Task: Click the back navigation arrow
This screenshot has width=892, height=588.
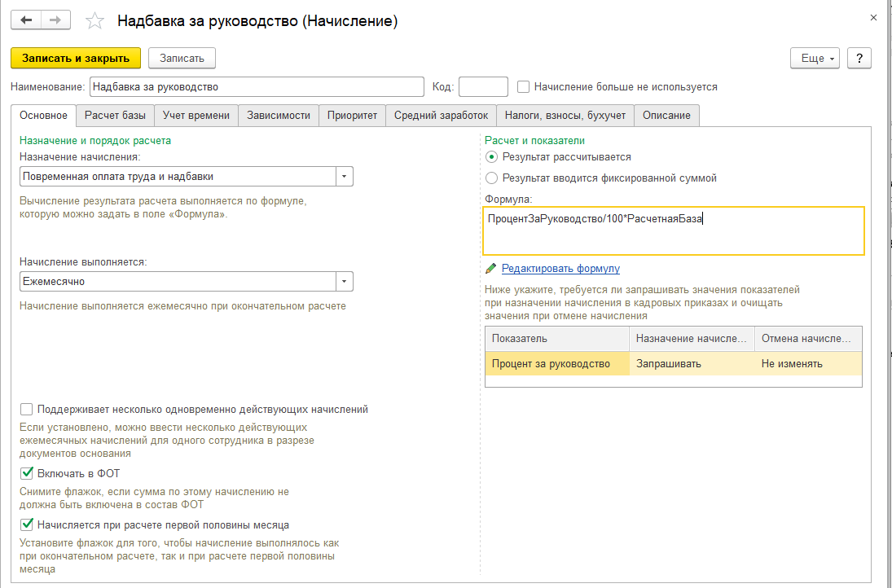Action: pos(26,20)
